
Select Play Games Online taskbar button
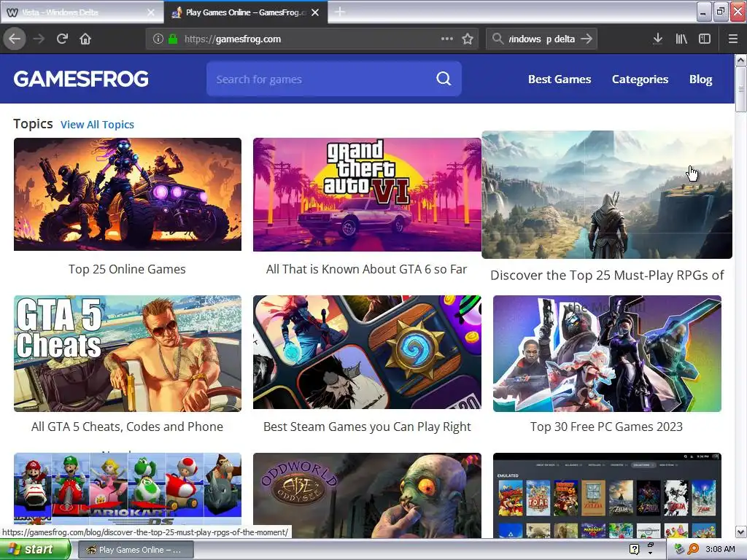coord(135,550)
